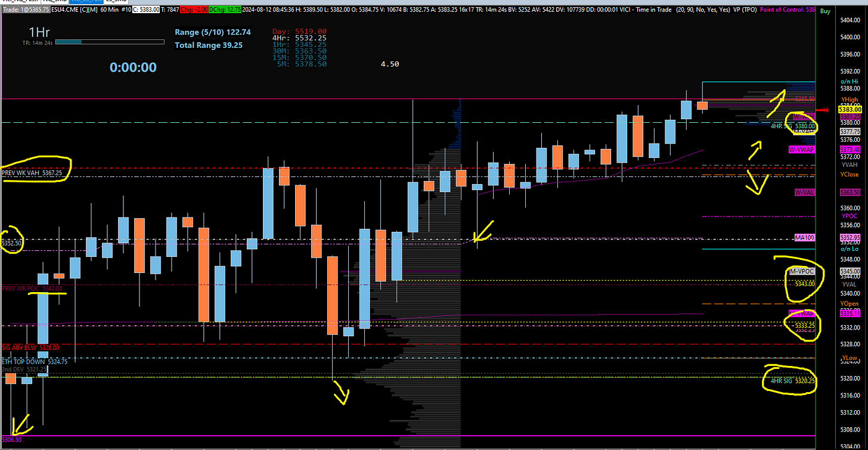Click the TR: 14m 24s countdown label
868x450 pixels.
pyautogui.click(x=38, y=42)
